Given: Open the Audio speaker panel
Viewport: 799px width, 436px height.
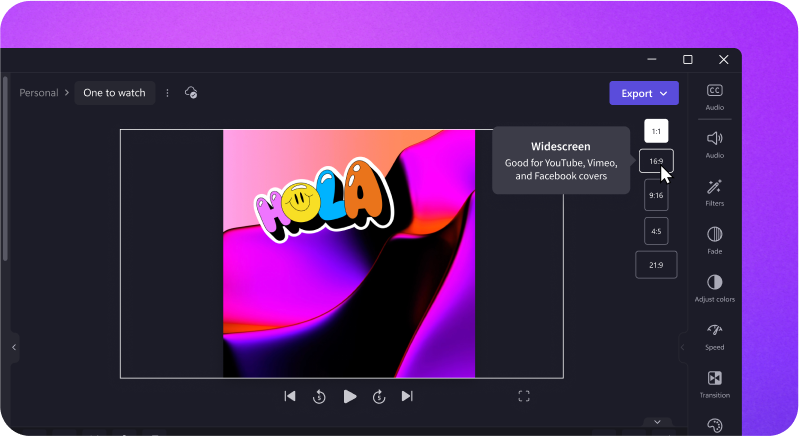Looking at the screenshot, I should point(714,139).
